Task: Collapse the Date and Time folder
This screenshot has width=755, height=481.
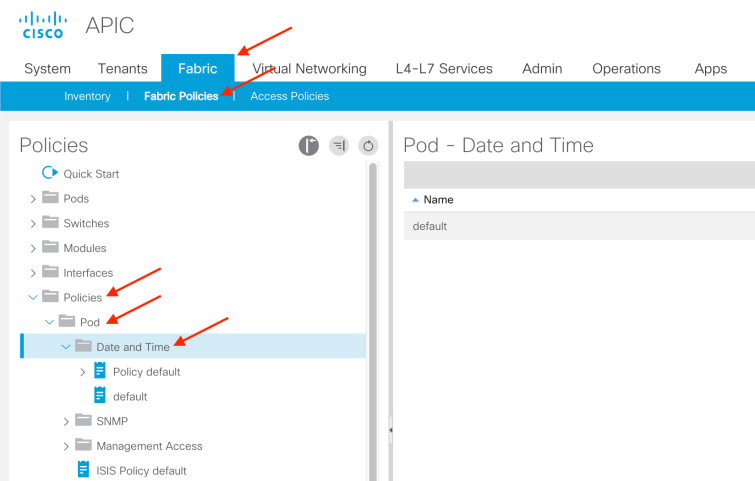Action: pos(66,347)
